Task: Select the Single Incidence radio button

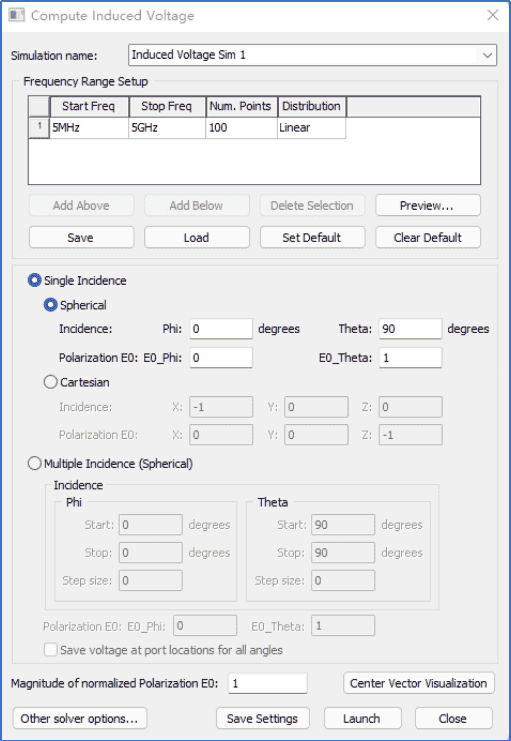Action: point(35,280)
